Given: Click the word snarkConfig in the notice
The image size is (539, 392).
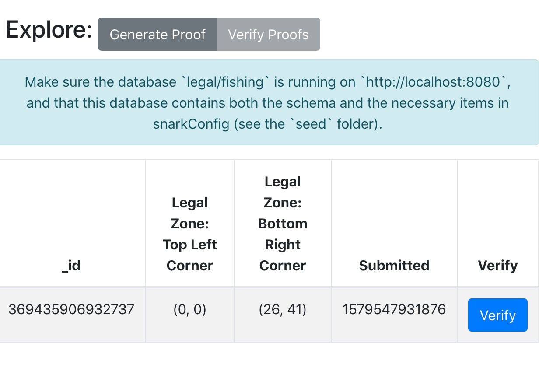Looking at the screenshot, I should 191,124.
